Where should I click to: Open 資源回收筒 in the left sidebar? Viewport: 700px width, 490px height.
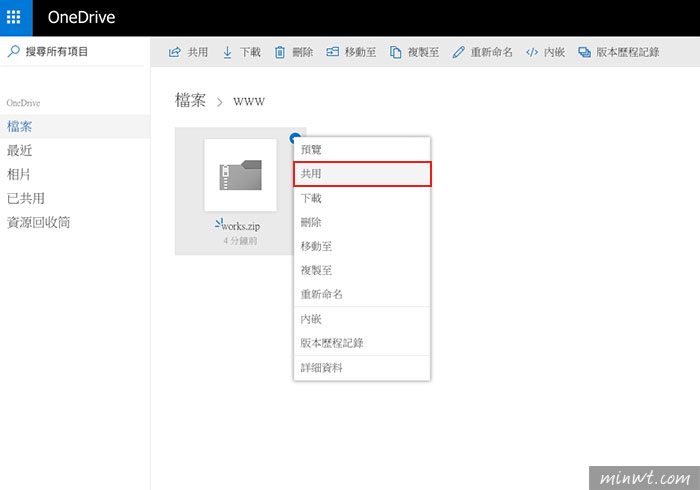tap(75, 222)
